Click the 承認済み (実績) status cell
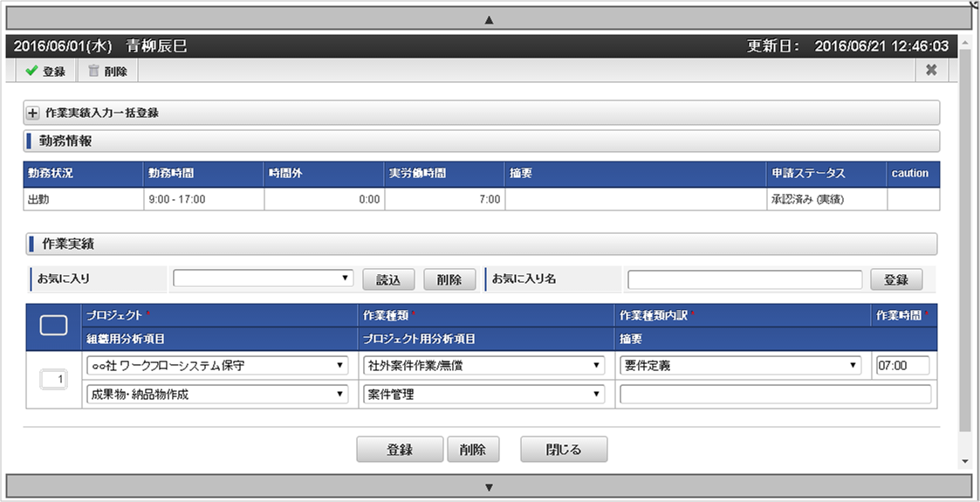Screen dimensions: 980x502 [826, 199]
